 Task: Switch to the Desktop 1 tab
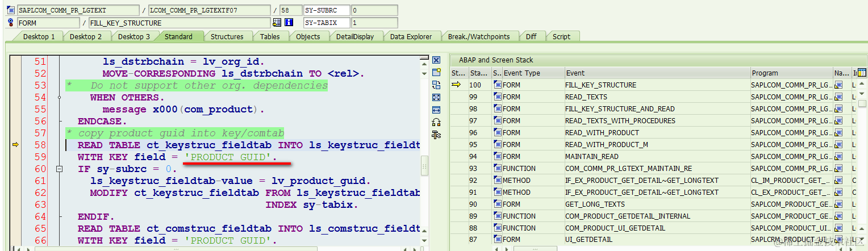39,36
